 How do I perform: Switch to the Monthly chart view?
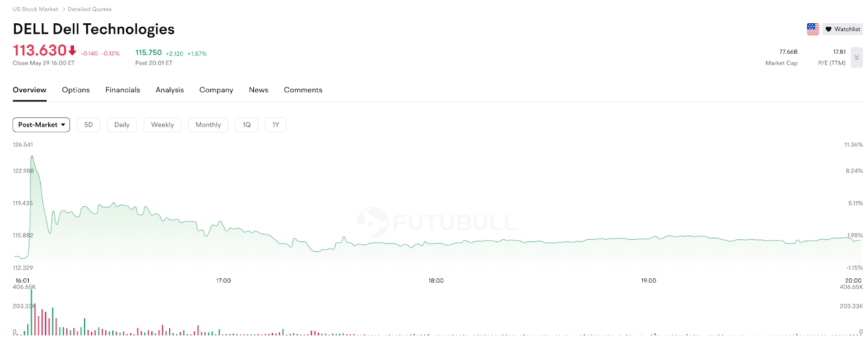pyautogui.click(x=208, y=125)
